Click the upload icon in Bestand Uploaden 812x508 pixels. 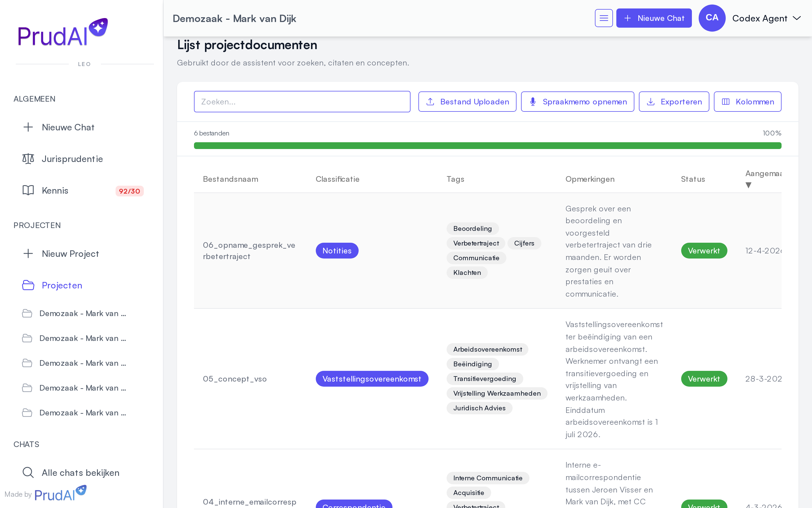tap(431, 102)
